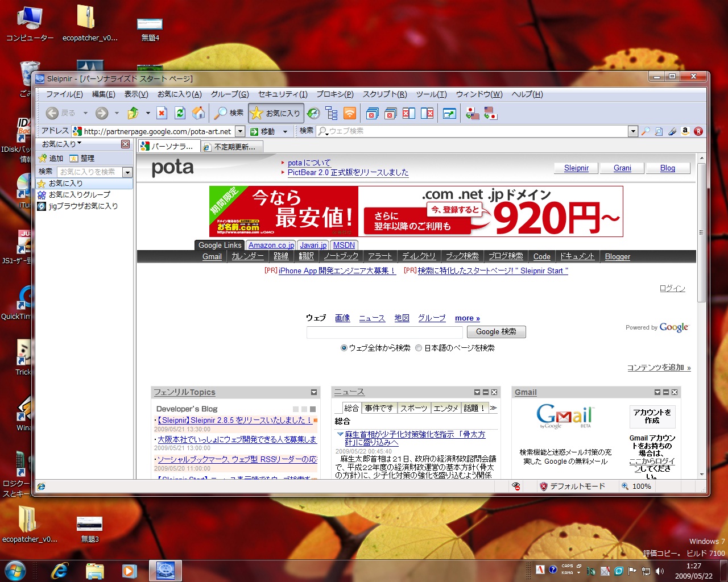728x582 pixels.
Task: Switch to the 不定期更新 tab
Action: point(231,147)
